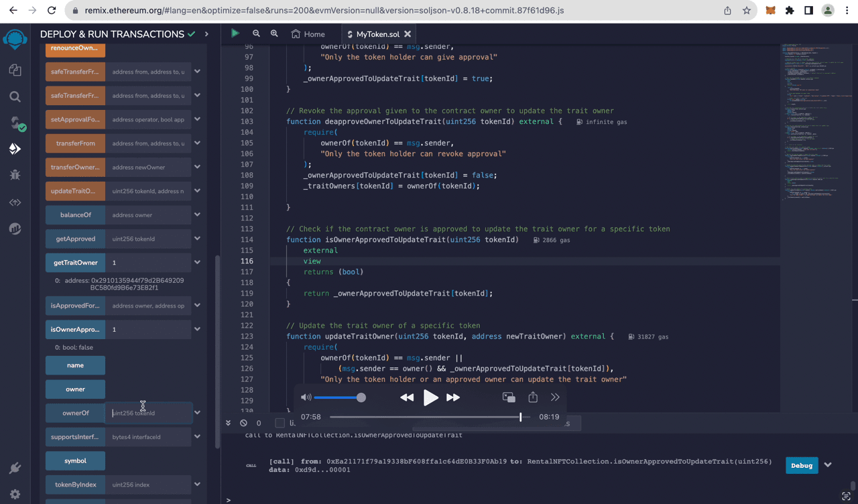Rewind the video overlay

tap(407, 397)
